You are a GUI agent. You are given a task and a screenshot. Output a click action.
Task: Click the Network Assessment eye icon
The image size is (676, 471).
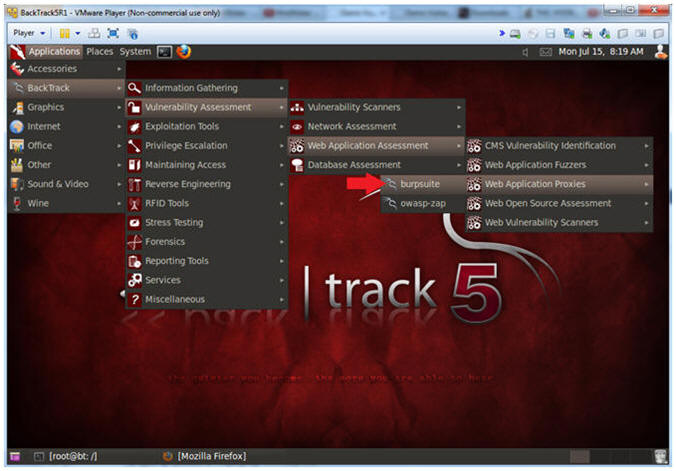pos(297,127)
